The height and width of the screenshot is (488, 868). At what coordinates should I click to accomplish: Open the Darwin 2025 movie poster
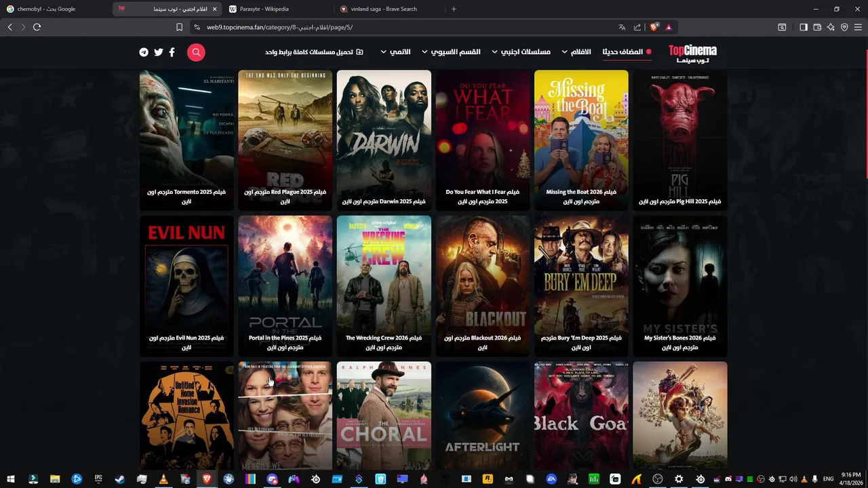click(384, 140)
